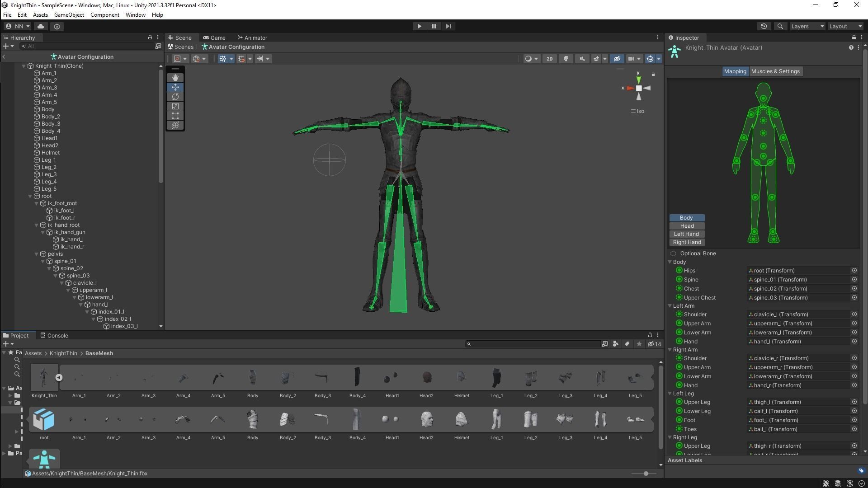Switch to the Game tab
The width and height of the screenshot is (868, 488).
214,38
